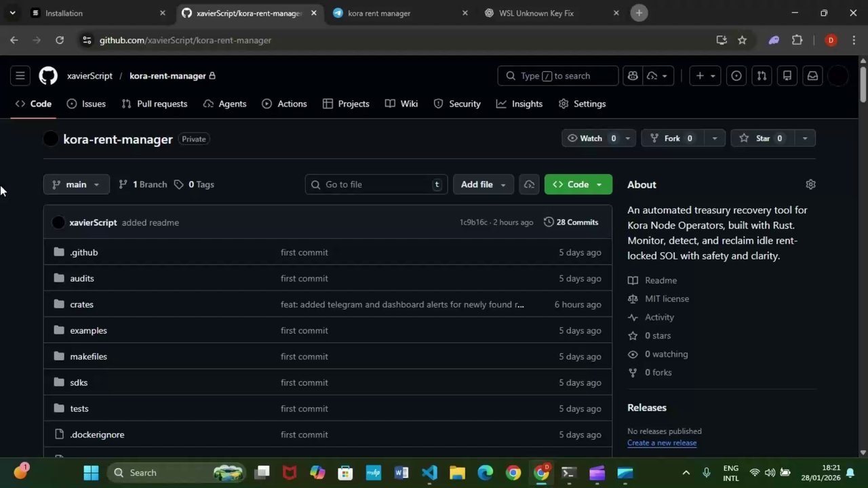Open the Insights tab

point(519,104)
